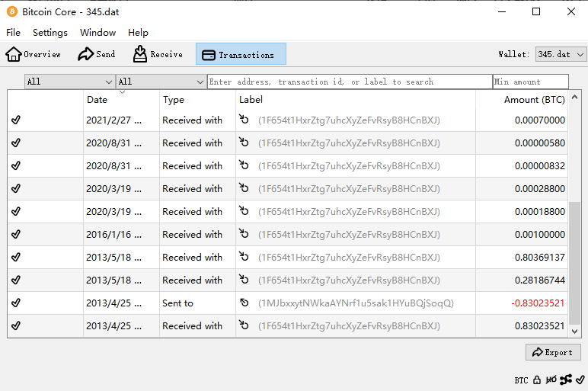Click the address search input field
Screen dimensions: 588x391
click(350, 82)
